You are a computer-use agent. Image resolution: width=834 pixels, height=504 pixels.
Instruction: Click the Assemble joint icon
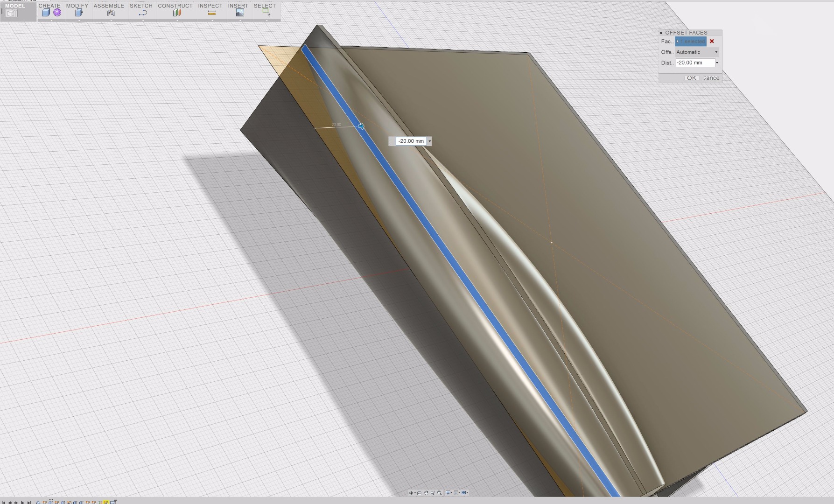[111, 13]
